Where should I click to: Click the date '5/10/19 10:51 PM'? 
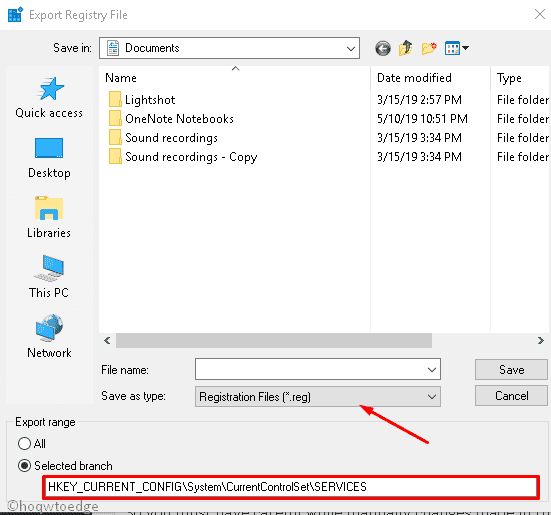pyautogui.click(x=422, y=119)
